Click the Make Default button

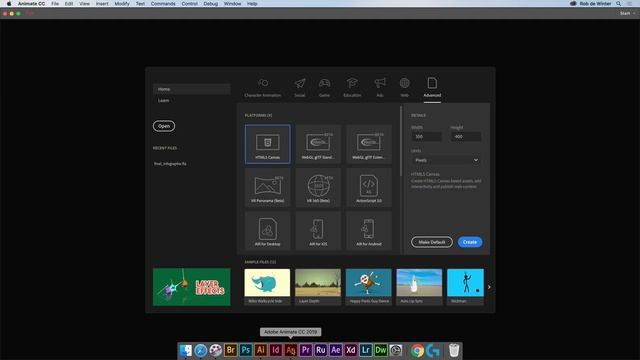[431, 242]
